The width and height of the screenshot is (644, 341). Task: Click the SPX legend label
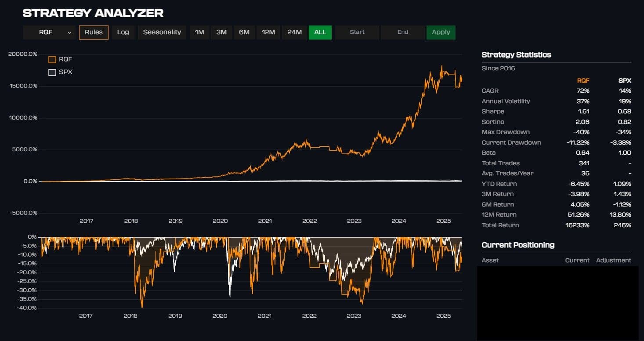point(65,72)
